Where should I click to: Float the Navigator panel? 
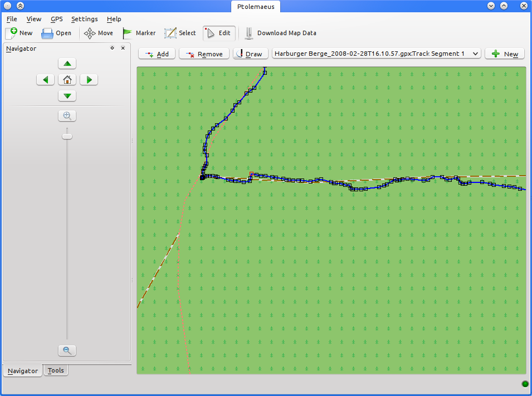pos(113,49)
